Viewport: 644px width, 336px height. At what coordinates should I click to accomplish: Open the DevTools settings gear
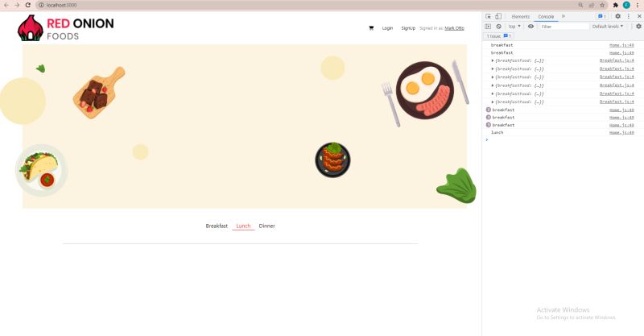tap(617, 16)
